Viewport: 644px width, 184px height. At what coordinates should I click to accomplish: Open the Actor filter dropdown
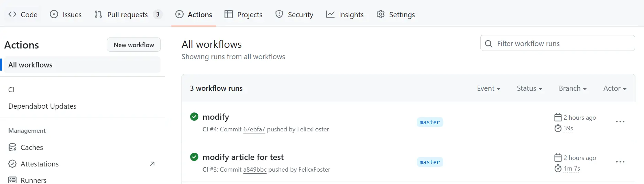coord(615,88)
